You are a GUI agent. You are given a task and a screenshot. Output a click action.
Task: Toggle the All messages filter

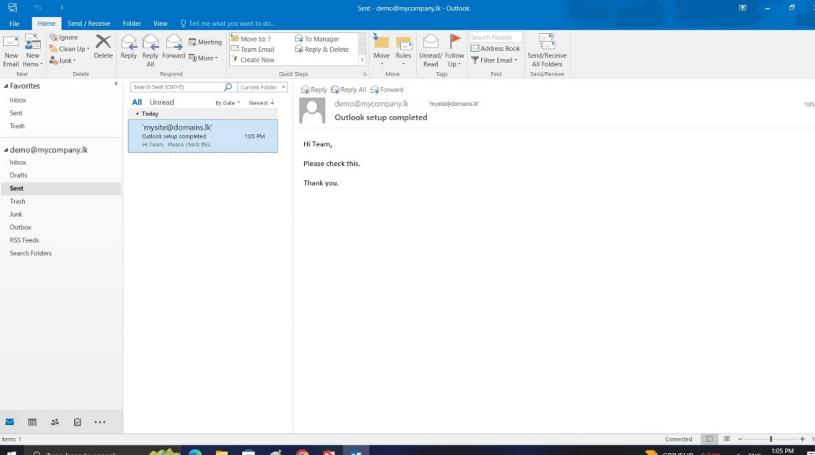pyautogui.click(x=137, y=102)
